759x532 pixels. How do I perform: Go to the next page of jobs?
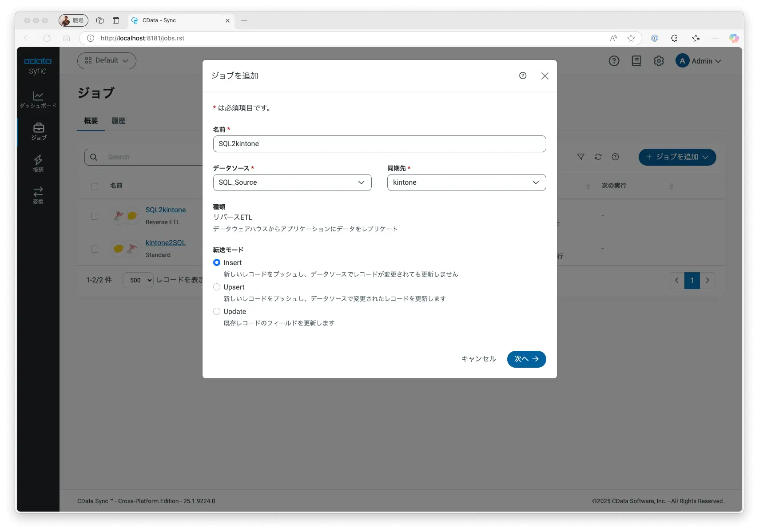coord(707,280)
